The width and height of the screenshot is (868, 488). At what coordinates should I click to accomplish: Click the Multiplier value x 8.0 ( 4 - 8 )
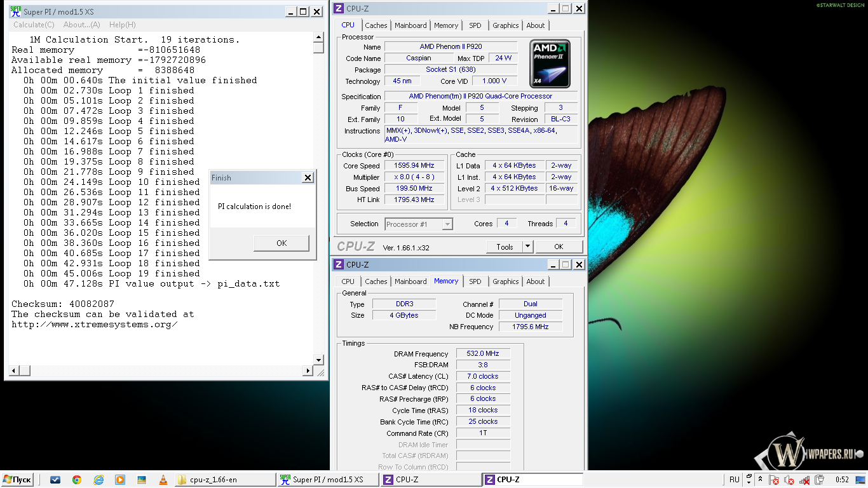(414, 177)
